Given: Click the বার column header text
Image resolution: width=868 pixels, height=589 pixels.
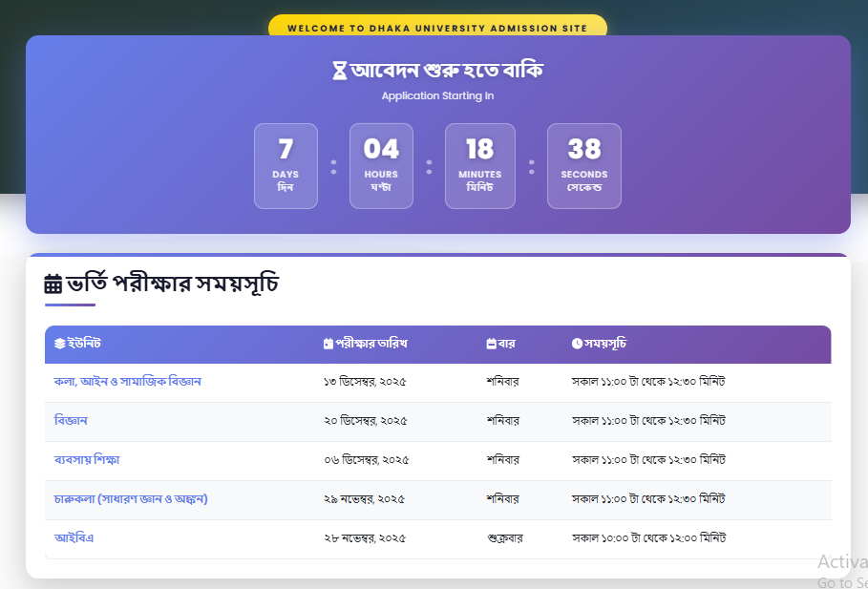Looking at the screenshot, I should [x=506, y=344].
